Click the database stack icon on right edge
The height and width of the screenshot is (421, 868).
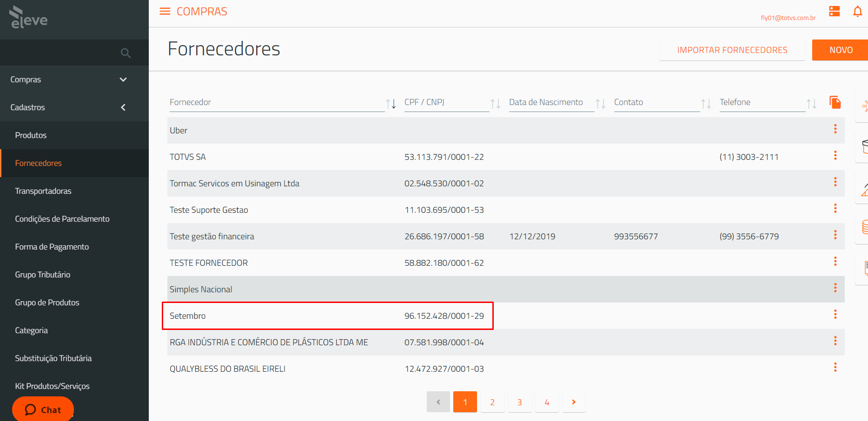[865, 227]
